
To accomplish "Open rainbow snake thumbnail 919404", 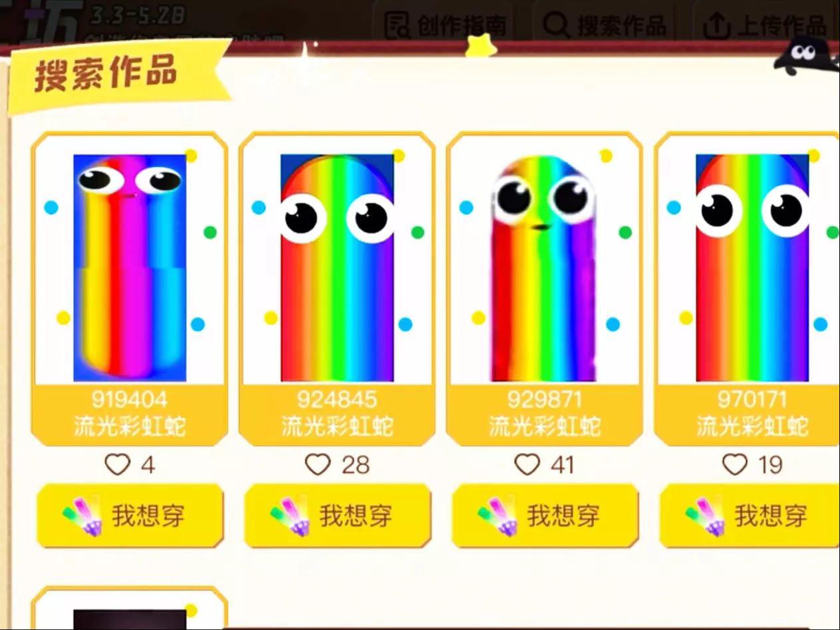I will [130, 267].
